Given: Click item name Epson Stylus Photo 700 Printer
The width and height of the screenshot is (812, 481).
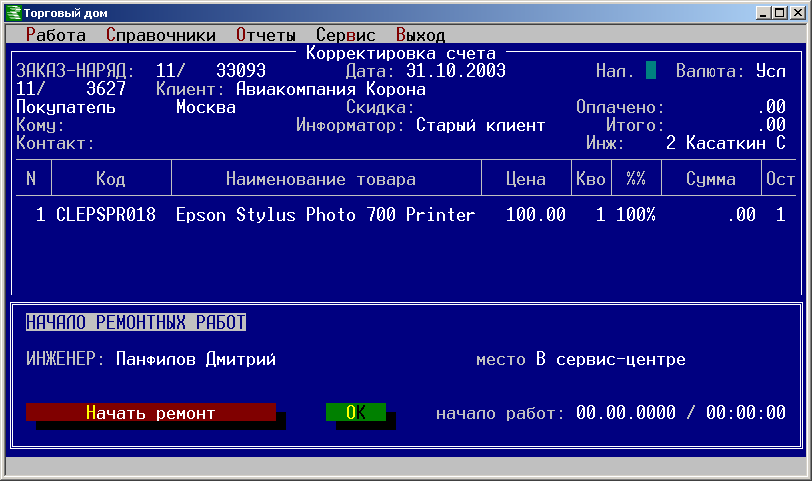Looking at the screenshot, I should coord(325,214).
